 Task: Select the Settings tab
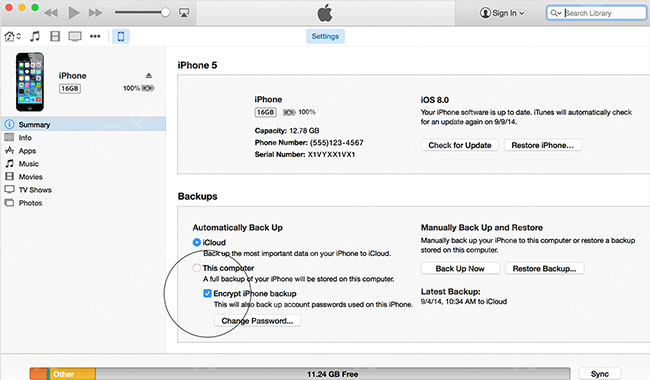[325, 36]
